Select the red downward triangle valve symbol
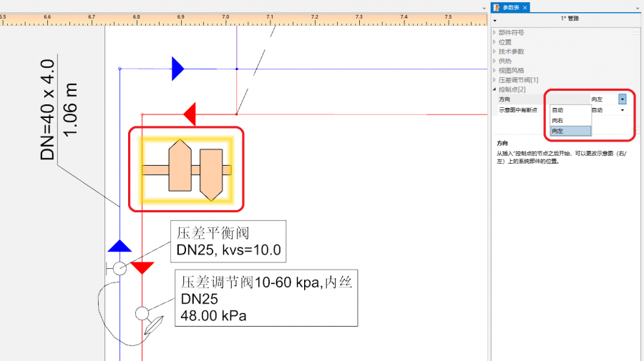Image resolution: width=644 pixels, height=361 pixels. 143,267
